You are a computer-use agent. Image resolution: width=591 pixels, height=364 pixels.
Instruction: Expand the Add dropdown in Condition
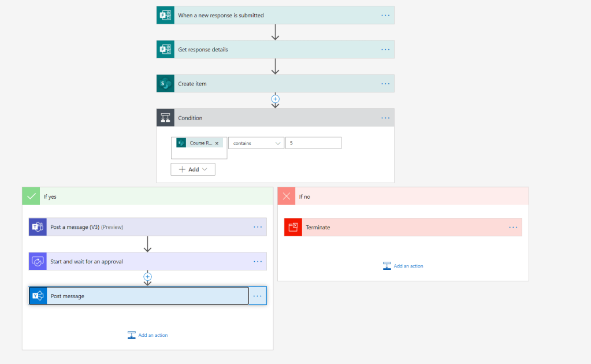tap(193, 169)
